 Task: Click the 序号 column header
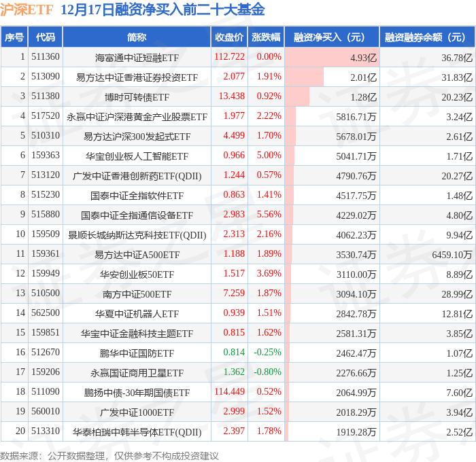(14, 37)
